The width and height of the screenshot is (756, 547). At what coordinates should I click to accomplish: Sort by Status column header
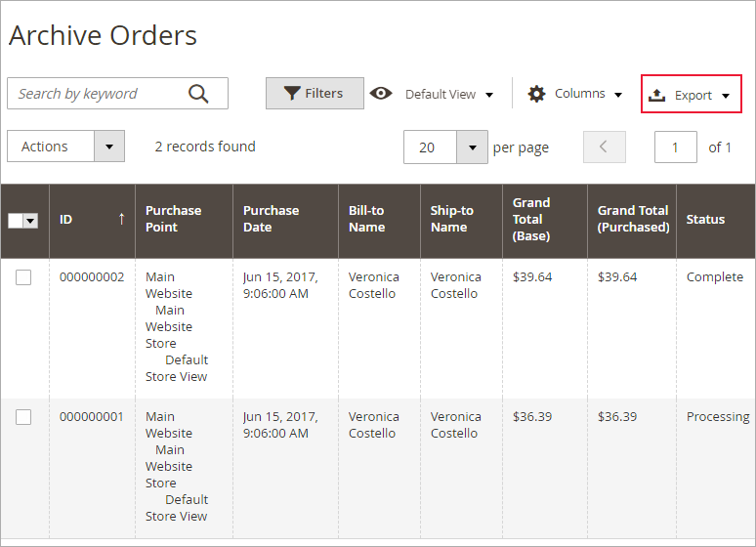tap(705, 219)
